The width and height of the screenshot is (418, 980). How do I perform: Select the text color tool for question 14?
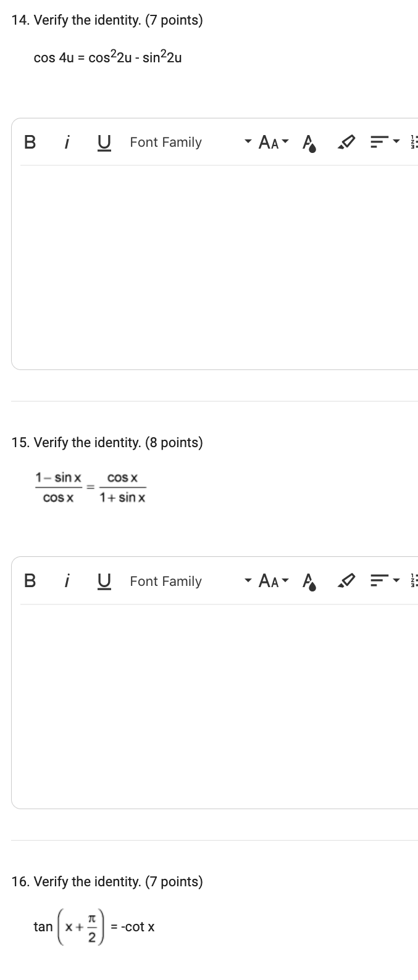pos(309,142)
